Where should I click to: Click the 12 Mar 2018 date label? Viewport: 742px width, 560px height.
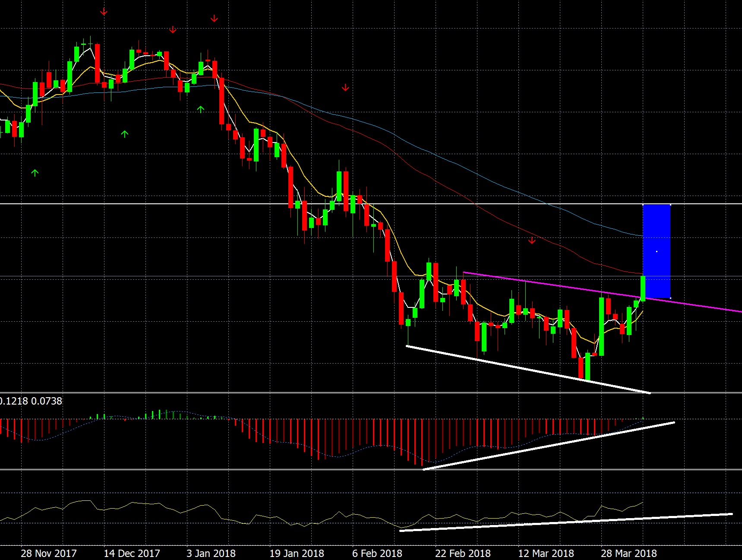point(546,553)
